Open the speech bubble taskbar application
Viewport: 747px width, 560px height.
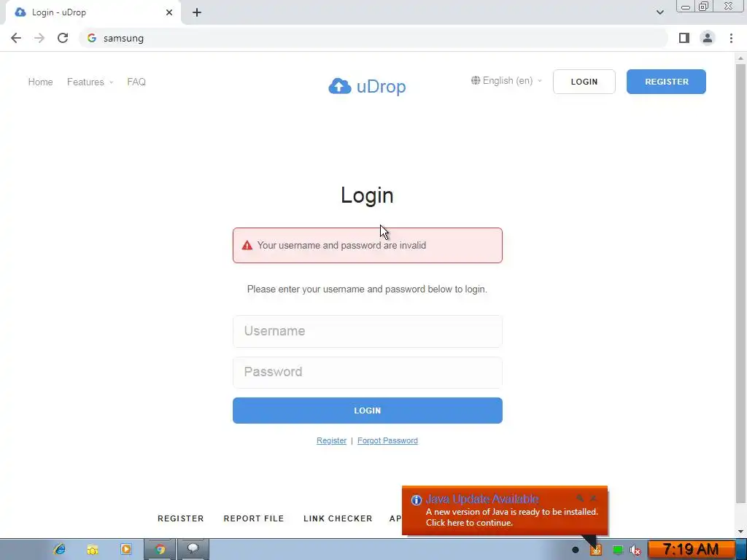point(193,550)
